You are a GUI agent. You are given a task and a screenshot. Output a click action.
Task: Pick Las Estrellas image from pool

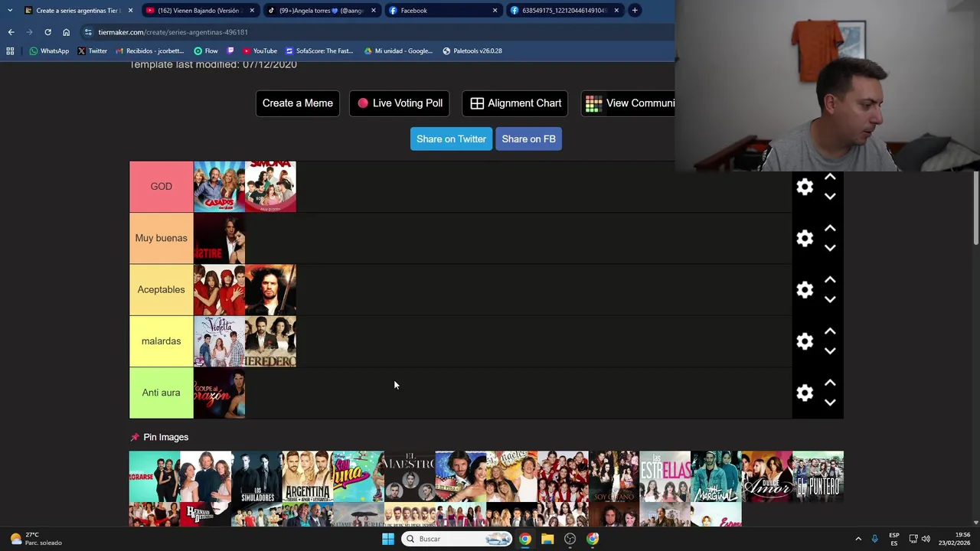[x=665, y=476]
